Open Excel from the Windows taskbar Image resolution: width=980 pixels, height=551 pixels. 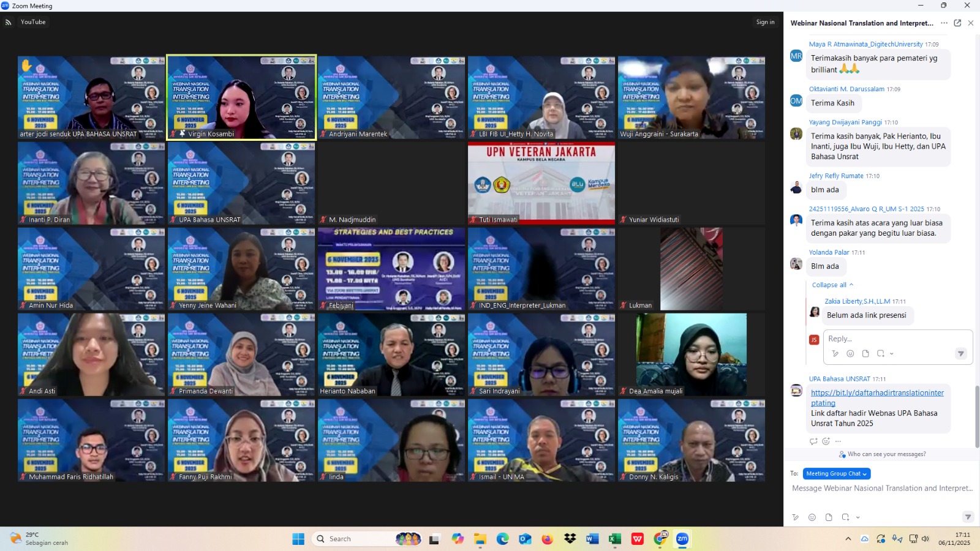point(614,539)
